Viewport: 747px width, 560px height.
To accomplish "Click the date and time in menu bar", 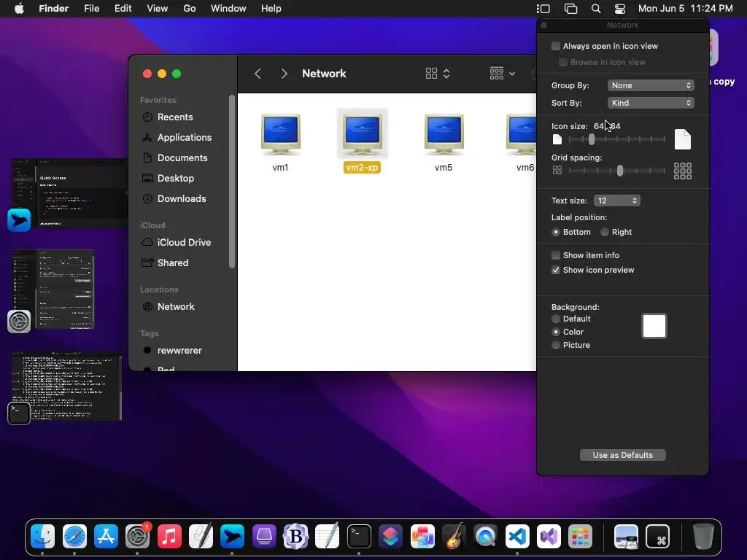I will [685, 9].
